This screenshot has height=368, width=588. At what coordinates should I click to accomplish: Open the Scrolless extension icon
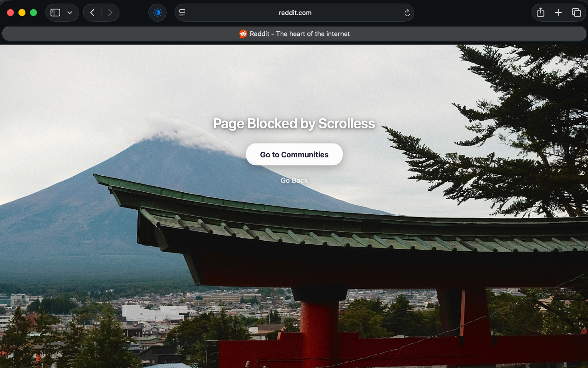point(158,13)
